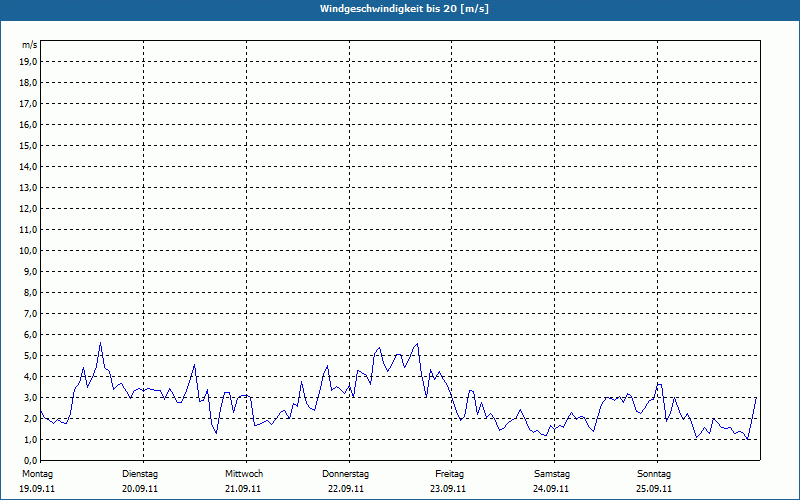Select the 16,0 y-axis label
Viewport: 800px width, 500px height.
28,124
